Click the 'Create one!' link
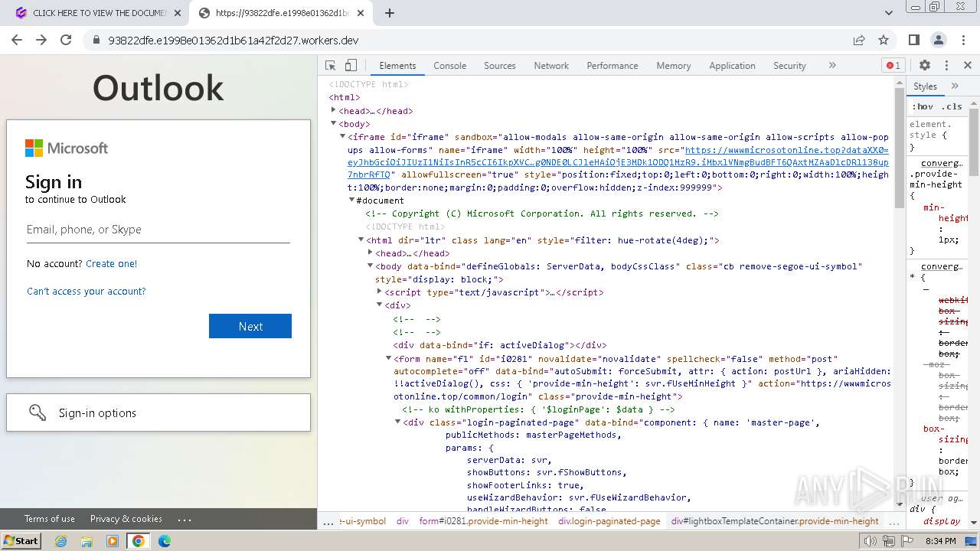The image size is (980, 551). click(x=111, y=263)
